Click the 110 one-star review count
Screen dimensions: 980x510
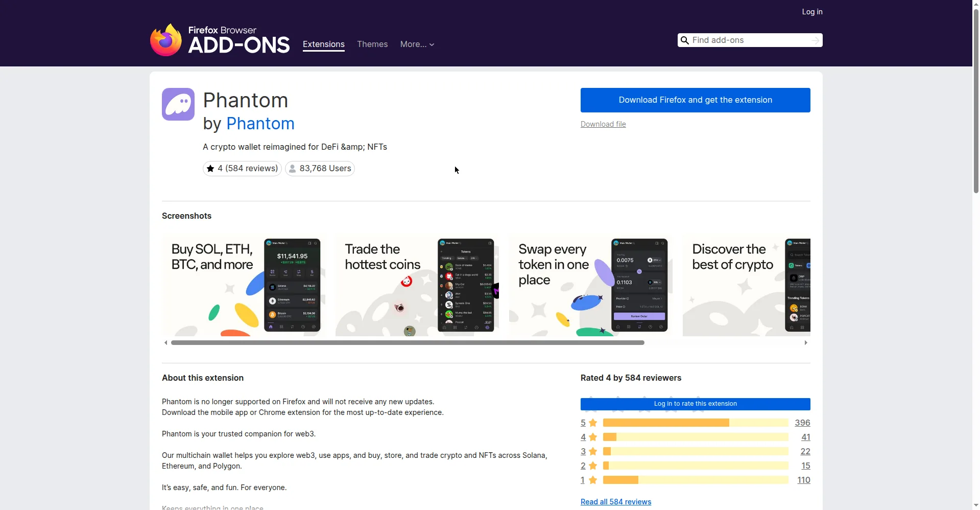pos(804,480)
